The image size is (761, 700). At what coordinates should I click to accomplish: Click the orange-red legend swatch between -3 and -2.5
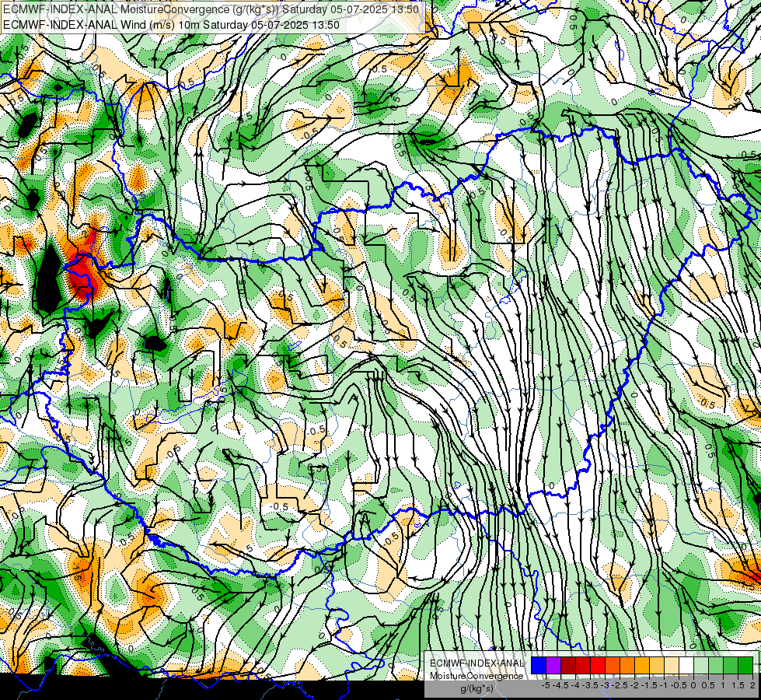[x=613, y=665]
